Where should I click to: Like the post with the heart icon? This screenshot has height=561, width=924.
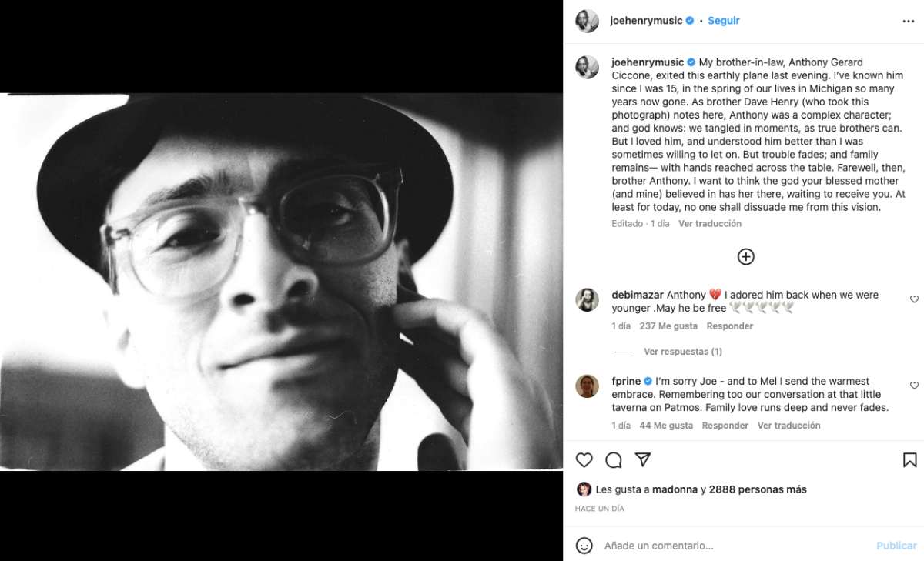(x=584, y=460)
